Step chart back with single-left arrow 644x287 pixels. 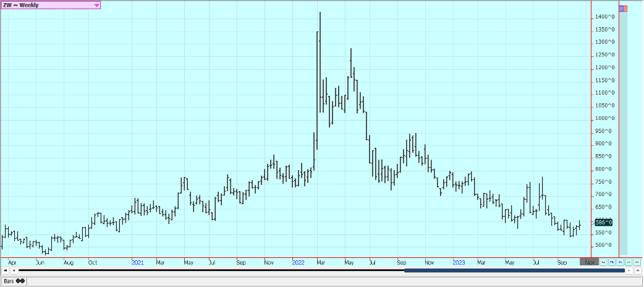click(x=14, y=270)
